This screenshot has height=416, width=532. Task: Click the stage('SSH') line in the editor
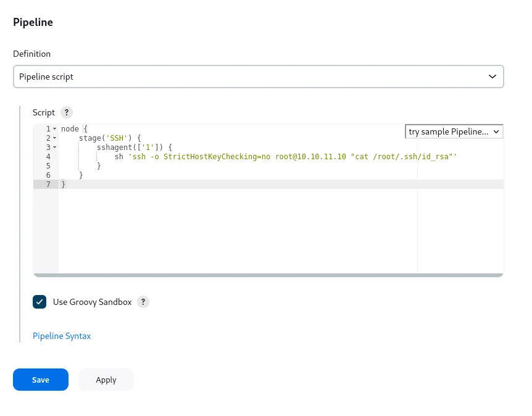(x=110, y=138)
